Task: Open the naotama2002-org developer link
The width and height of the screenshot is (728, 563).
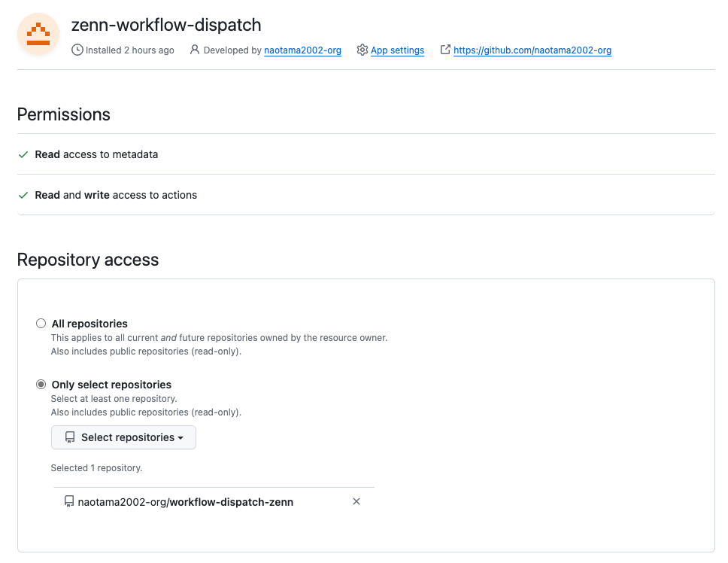Action: coord(303,50)
